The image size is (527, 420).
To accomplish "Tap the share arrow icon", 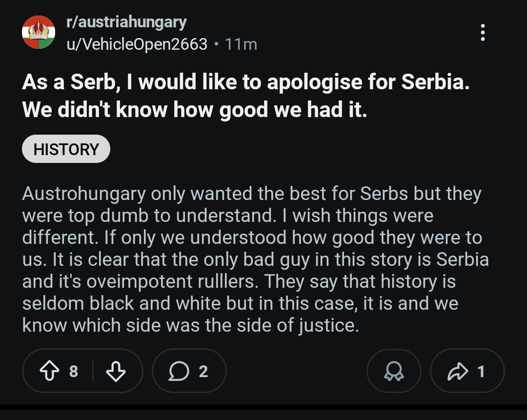I will click(457, 372).
